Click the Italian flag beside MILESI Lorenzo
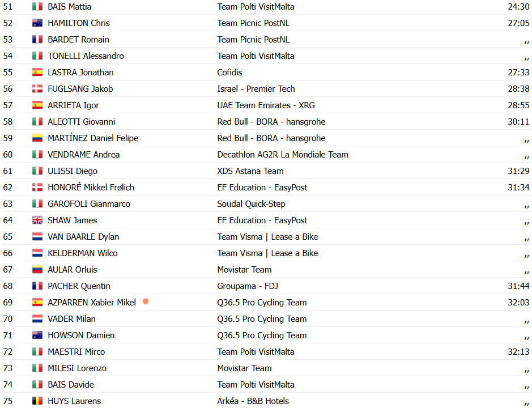The width and height of the screenshot is (532, 408). click(x=37, y=368)
